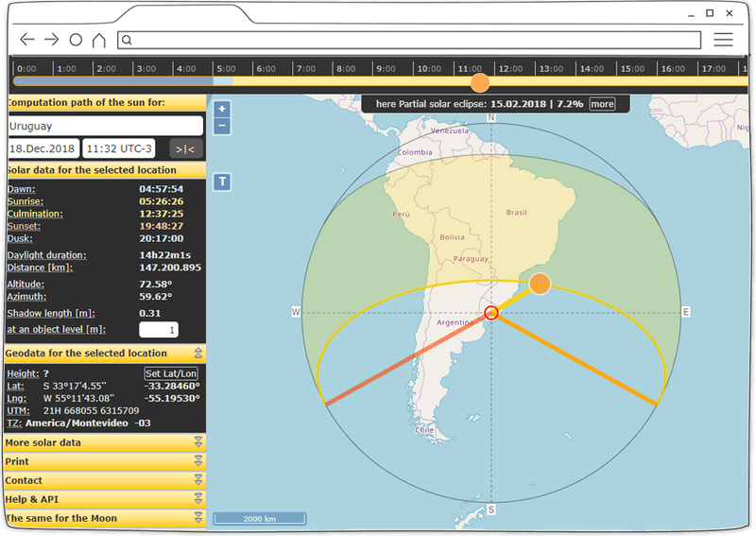Open the browser hamburger menu
Viewport: 756px width, 536px height.
[723, 40]
